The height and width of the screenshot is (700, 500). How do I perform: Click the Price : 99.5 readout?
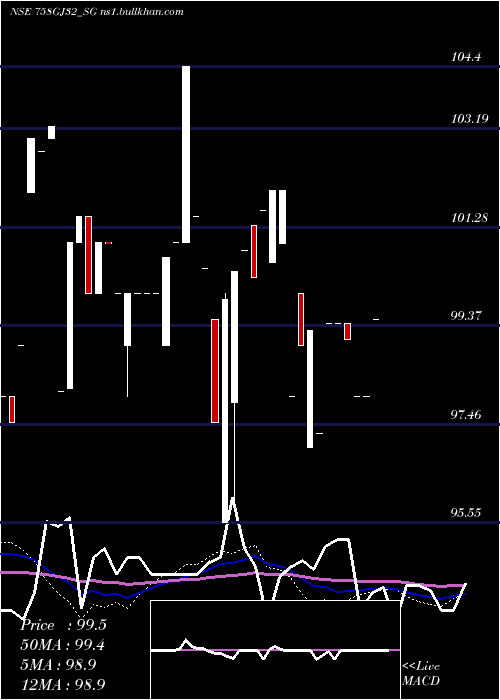click(x=63, y=625)
